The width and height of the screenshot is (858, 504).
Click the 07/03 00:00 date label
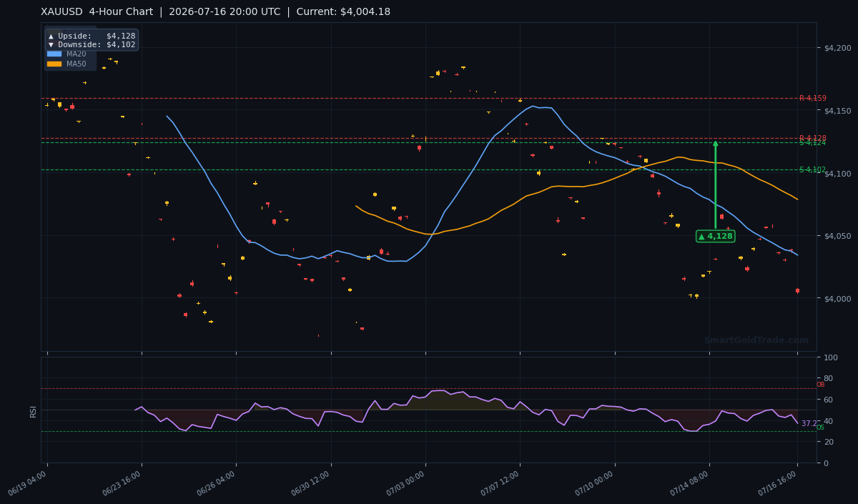[407, 483]
